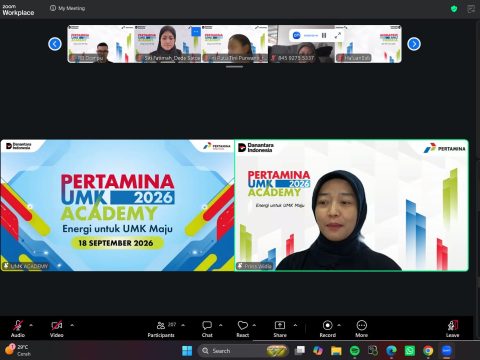Open the weather widget showing 20°C

click(x=18, y=350)
